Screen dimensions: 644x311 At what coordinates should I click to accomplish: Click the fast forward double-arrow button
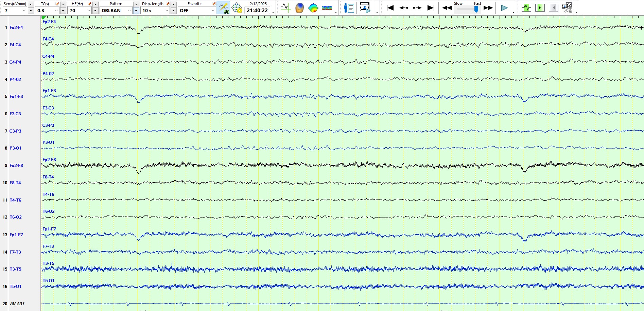point(488,8)
